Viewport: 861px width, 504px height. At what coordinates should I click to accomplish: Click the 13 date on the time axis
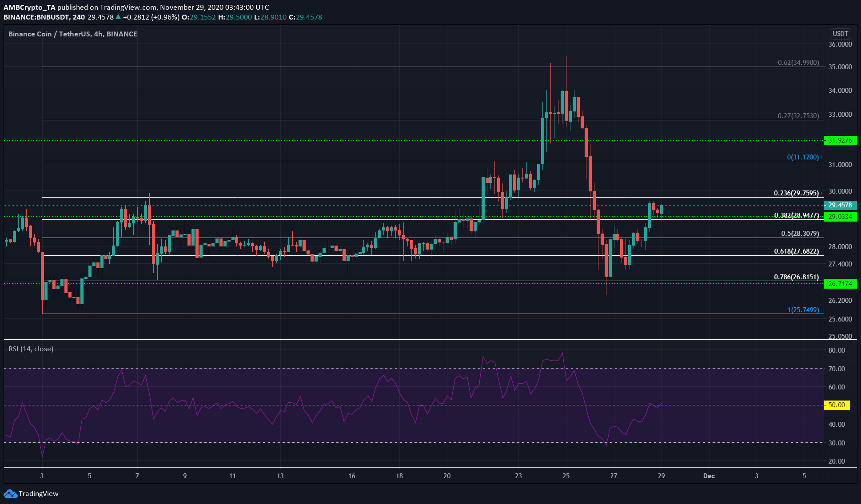[280, 476]
